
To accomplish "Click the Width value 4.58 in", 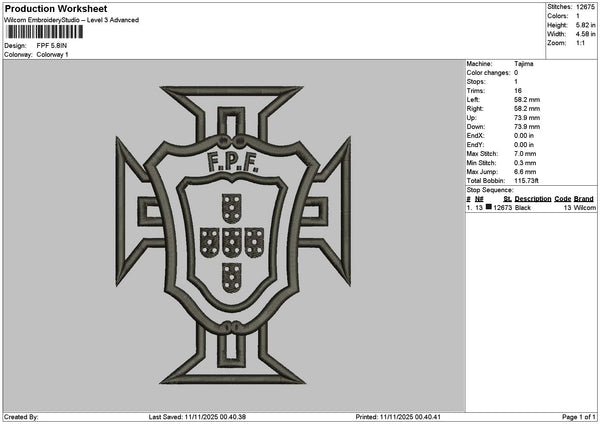I will [585, 34].
